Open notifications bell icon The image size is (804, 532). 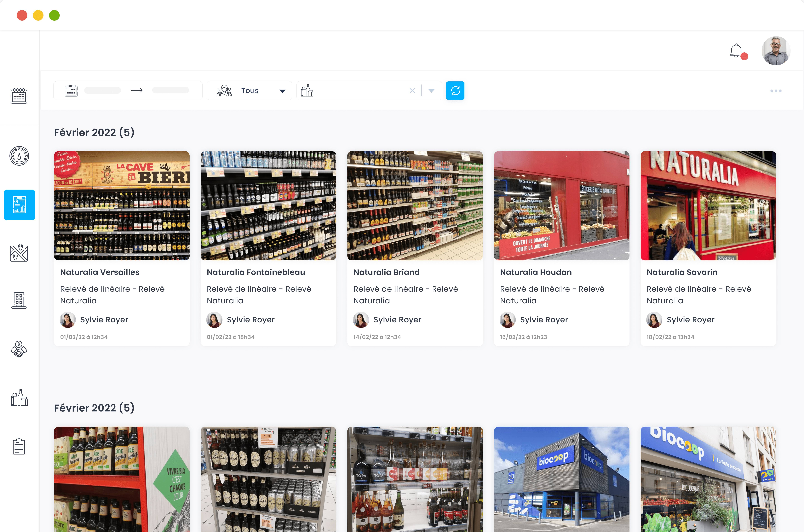click(x=736, y=51)
